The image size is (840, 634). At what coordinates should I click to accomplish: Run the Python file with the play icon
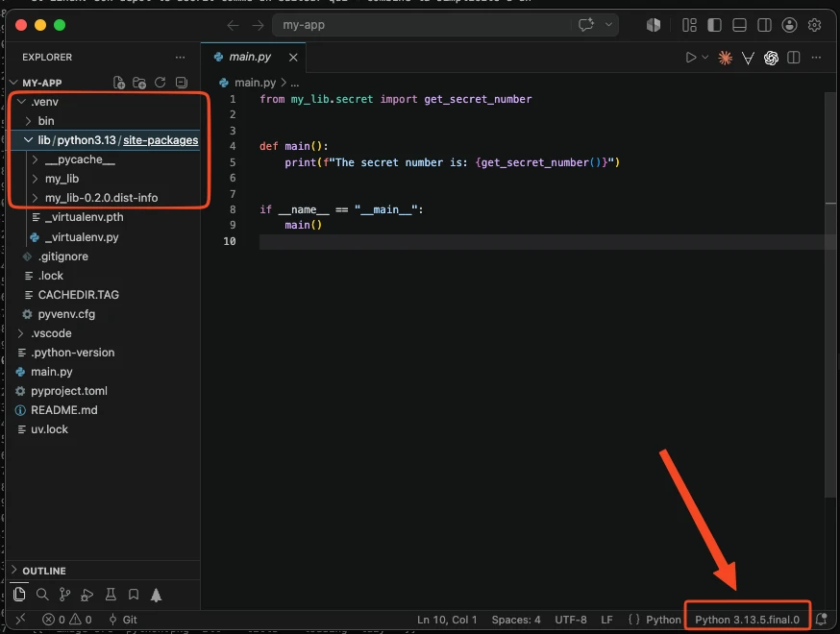point(691,58)
